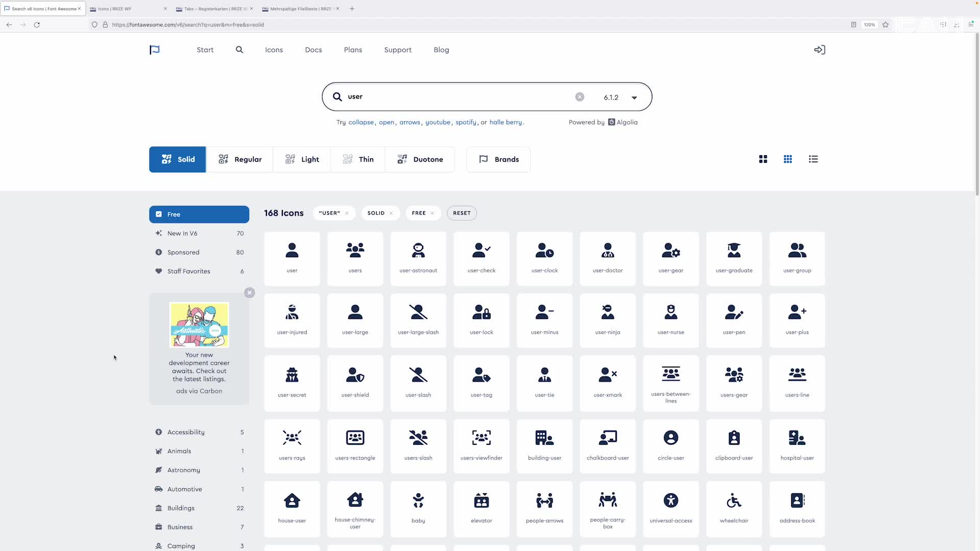
Task: Clear the search field with X
Action: coord(579,97)
